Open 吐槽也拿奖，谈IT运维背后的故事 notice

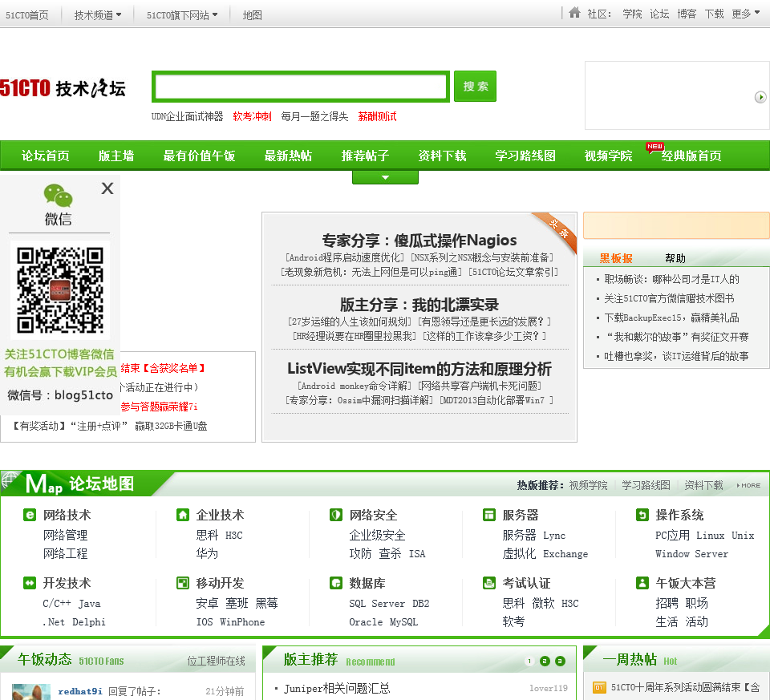(676, 356)
